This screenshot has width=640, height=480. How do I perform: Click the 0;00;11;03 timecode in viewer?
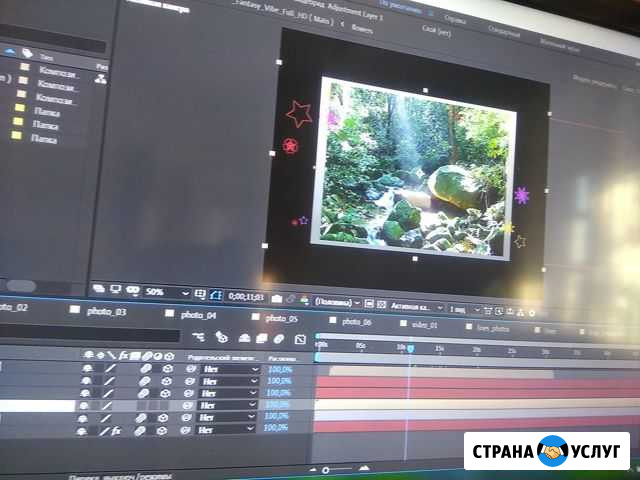coord(246,297)
